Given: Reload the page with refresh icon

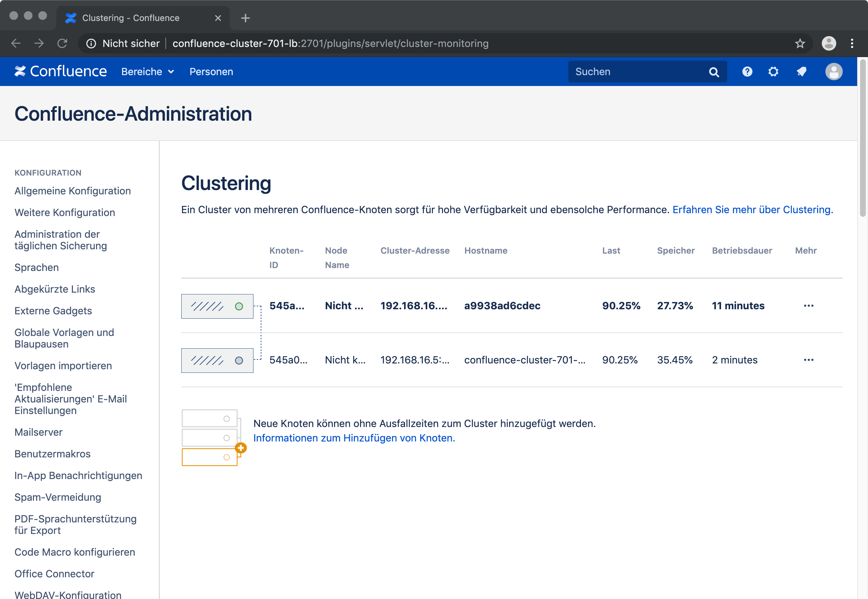Looking at the screenshot, I should tap(62, 43).
